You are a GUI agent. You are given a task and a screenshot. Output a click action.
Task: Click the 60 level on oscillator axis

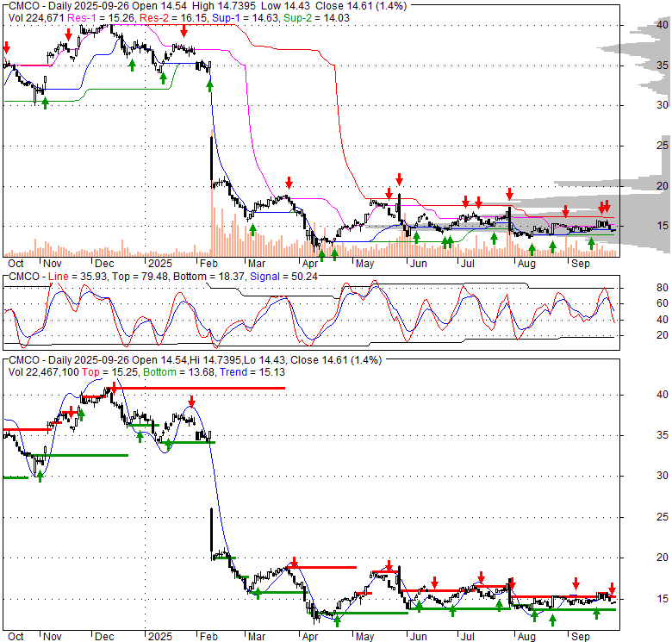click(663, 303)
